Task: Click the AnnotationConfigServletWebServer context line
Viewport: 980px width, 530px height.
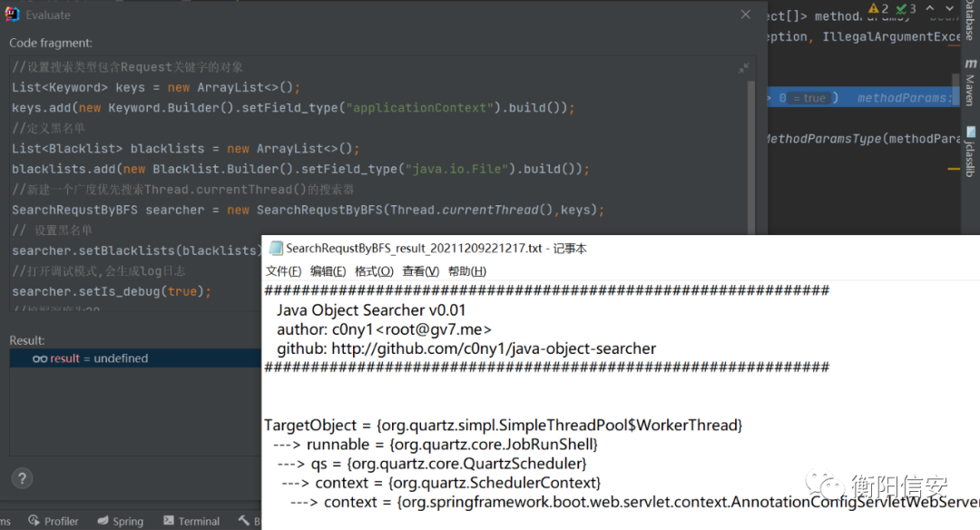Action: coord(634,503)
